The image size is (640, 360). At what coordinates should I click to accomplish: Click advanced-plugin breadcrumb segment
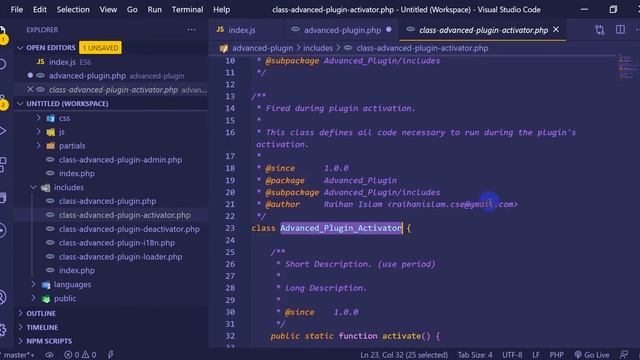pos(262,48)
